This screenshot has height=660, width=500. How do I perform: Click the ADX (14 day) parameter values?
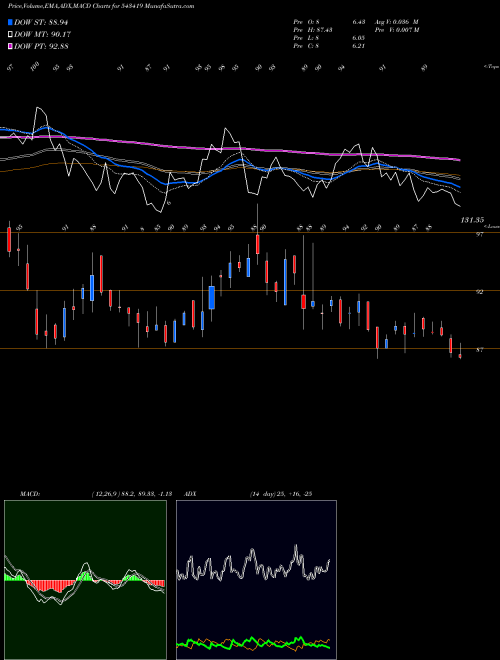[281, 494]
